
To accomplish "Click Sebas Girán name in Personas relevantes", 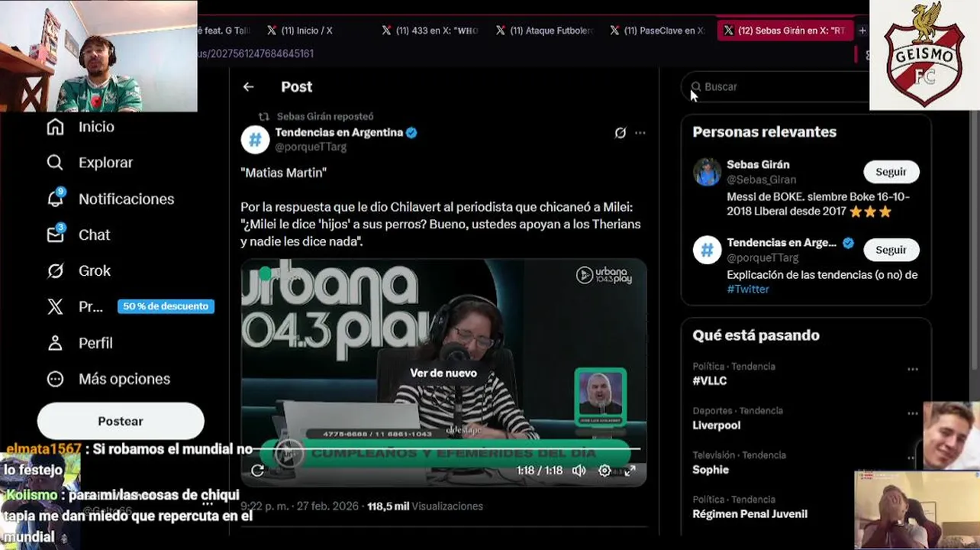I will [758, 164].
